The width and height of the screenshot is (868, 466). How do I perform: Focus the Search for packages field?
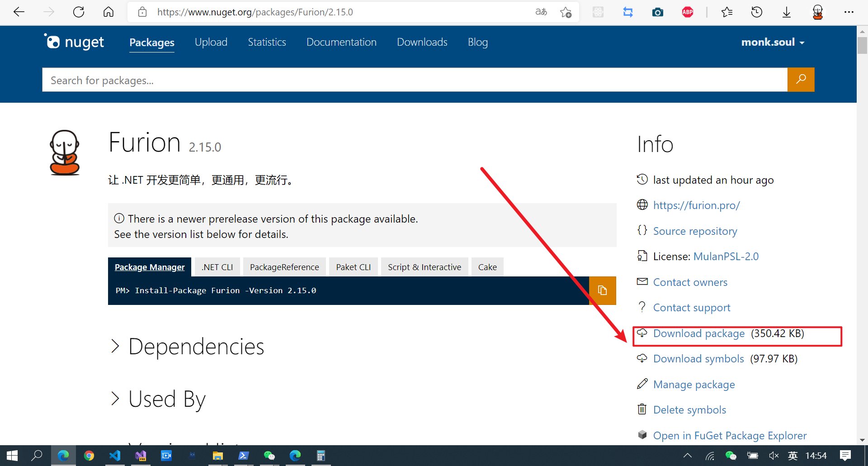coord(415,80)
